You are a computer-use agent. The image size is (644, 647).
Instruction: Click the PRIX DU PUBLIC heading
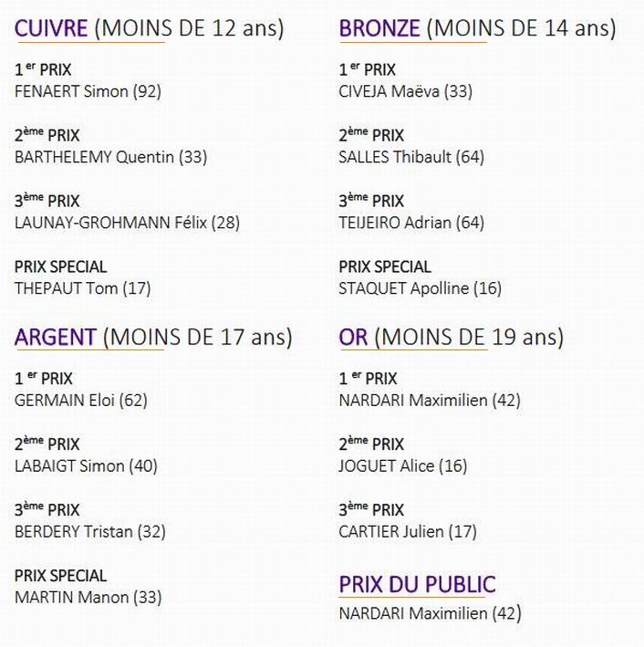[x=417, y=584]
